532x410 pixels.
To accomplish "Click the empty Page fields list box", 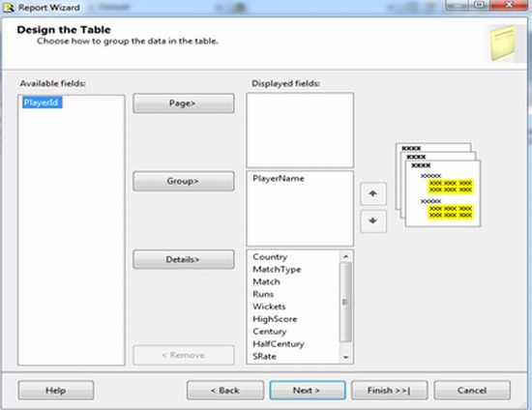I will (x=300, y=131).
